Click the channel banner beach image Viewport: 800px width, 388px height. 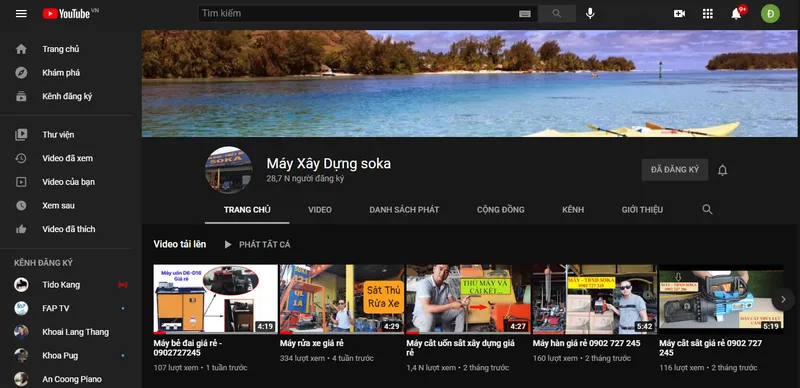point(470,83)
